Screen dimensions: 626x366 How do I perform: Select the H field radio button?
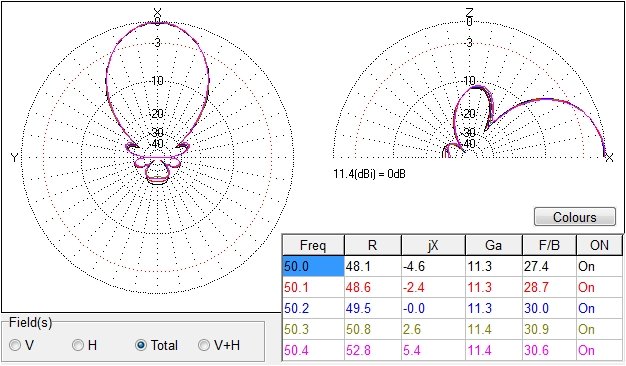pyautogui.click(x=78, y=345)
